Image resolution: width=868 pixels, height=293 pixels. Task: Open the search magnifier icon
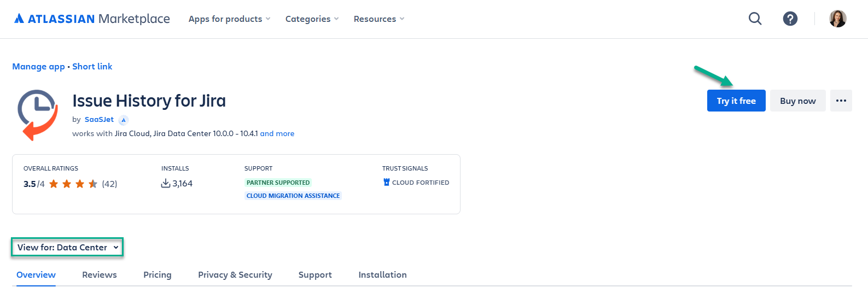point(755,19)
